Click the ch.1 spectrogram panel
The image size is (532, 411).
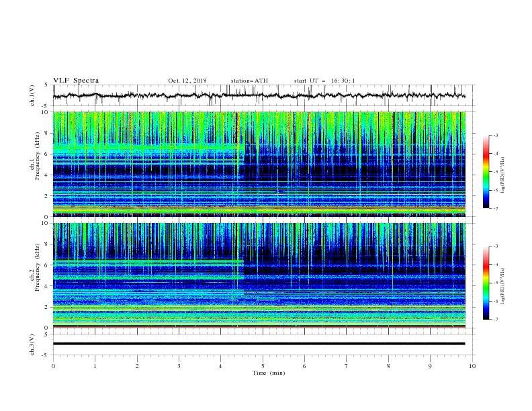tap(259, 164)
